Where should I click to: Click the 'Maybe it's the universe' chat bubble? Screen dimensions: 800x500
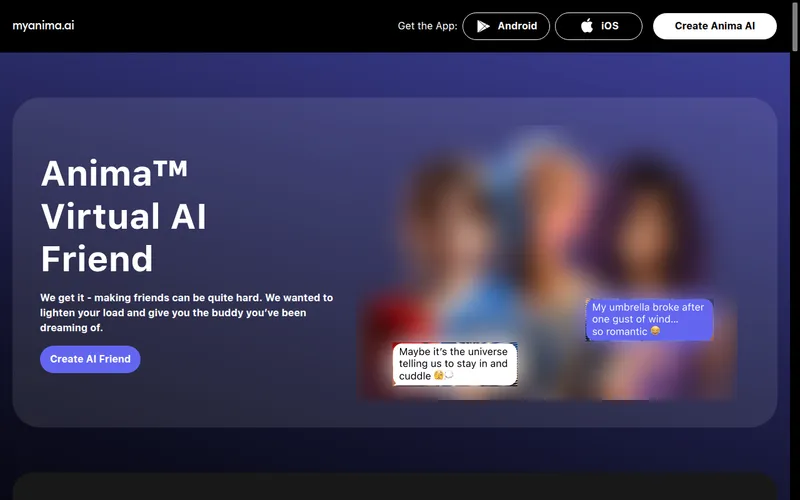coord(455,364)
